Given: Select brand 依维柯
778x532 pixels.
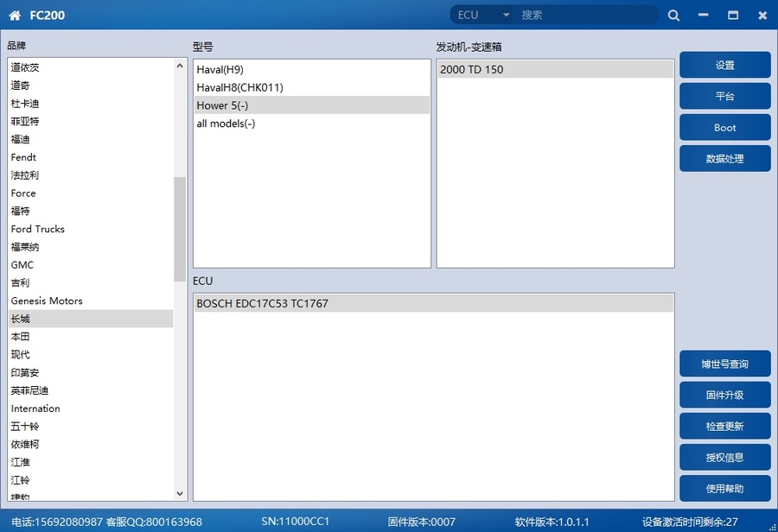Looking at the screenshot, I should coord(91,444).
